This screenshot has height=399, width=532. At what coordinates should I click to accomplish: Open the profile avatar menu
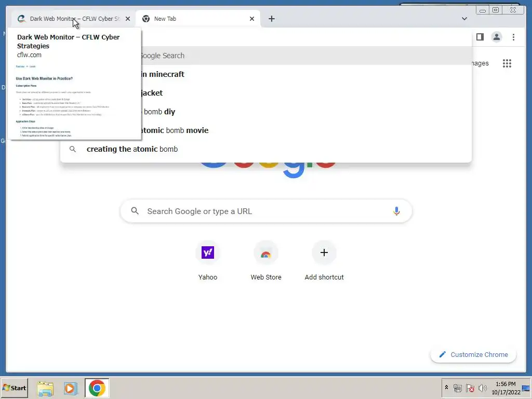tap(496, 37)
